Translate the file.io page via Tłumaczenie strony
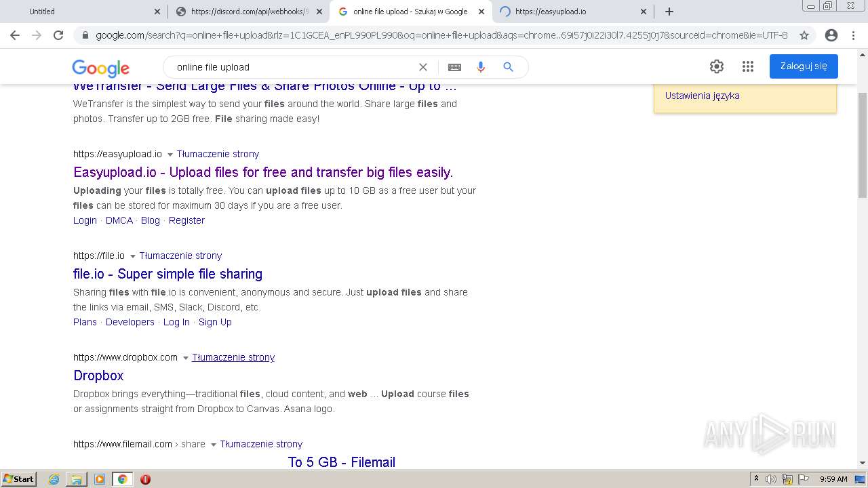This screenshot has height=488, width=868. (x=180, y=256)
